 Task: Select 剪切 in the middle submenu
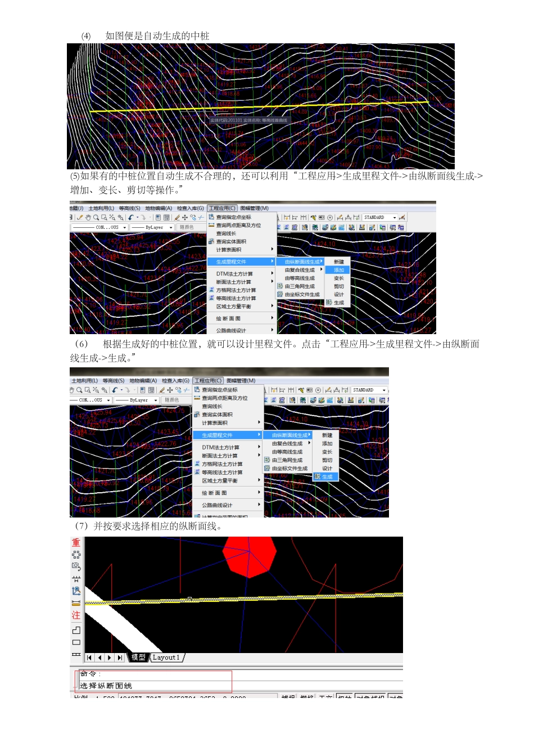point(338,286)
